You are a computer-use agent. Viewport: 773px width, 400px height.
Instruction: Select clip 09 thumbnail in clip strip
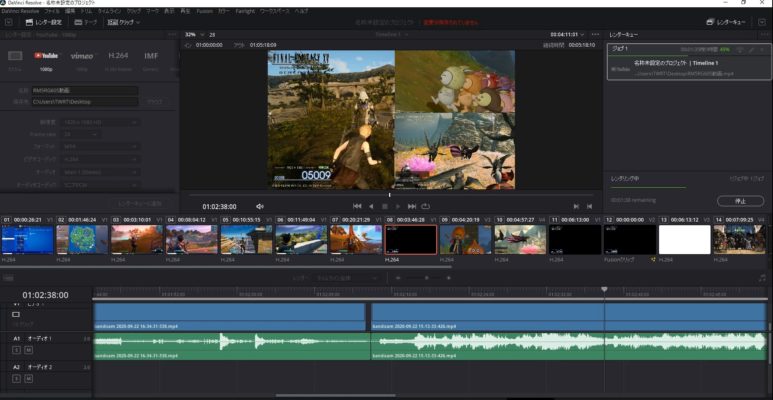[x=465, y=240]
